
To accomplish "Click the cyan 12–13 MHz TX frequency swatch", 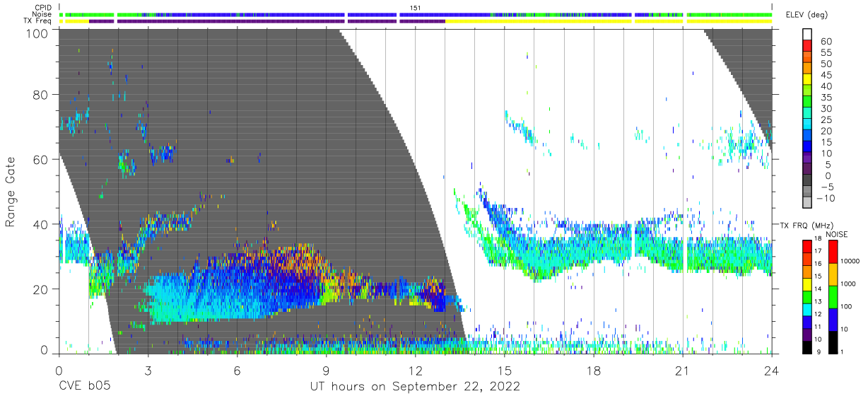I will coord(807,309).
